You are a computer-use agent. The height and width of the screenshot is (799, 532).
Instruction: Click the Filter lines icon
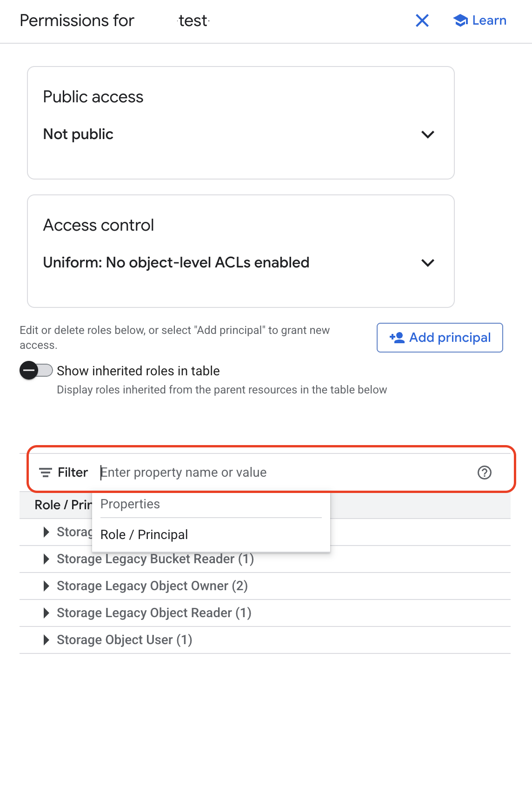pos(45,473)
